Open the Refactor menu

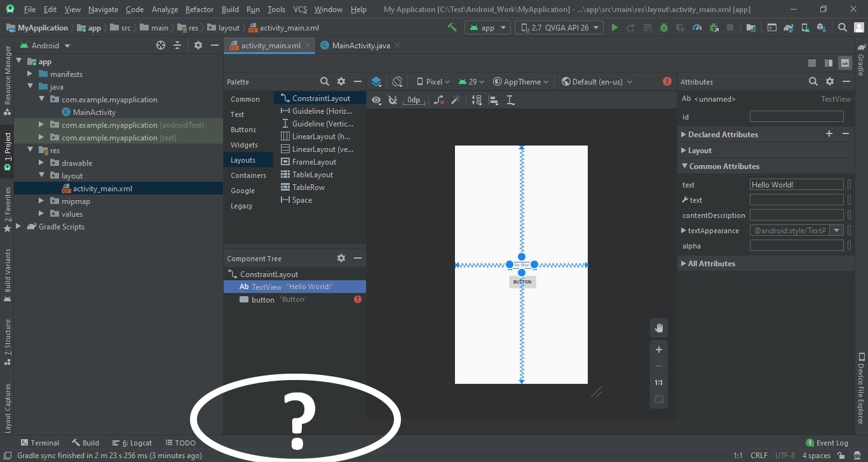coord(200,10)
